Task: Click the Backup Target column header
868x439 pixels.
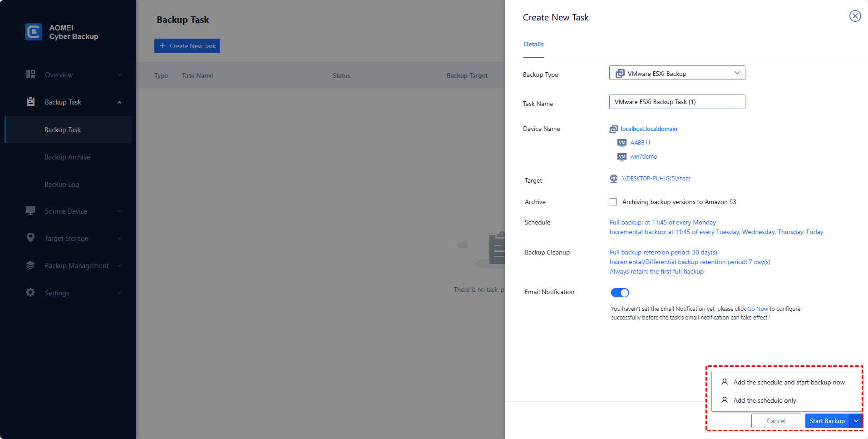Action: 467,75
